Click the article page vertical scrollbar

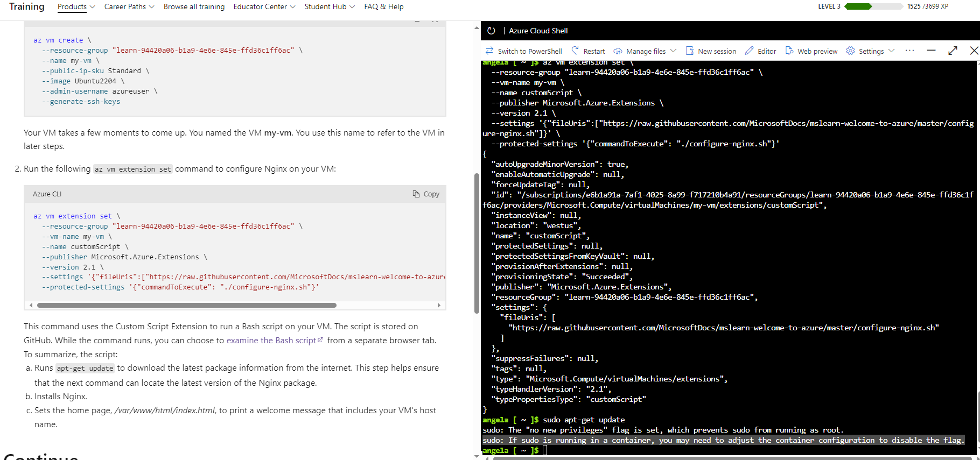click(x=477, y=243)
